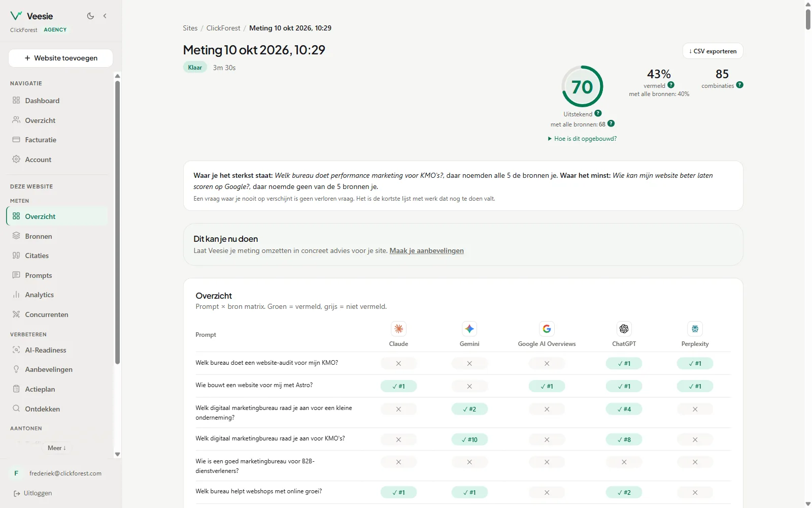
Task: Expand sidebar with Meer button
Action: point(57,448)
